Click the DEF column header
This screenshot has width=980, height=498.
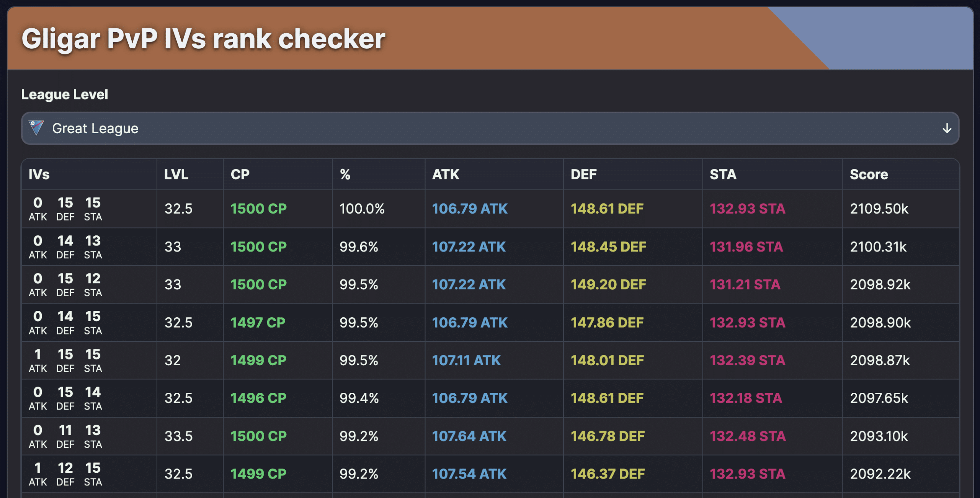tap(583, 175)
